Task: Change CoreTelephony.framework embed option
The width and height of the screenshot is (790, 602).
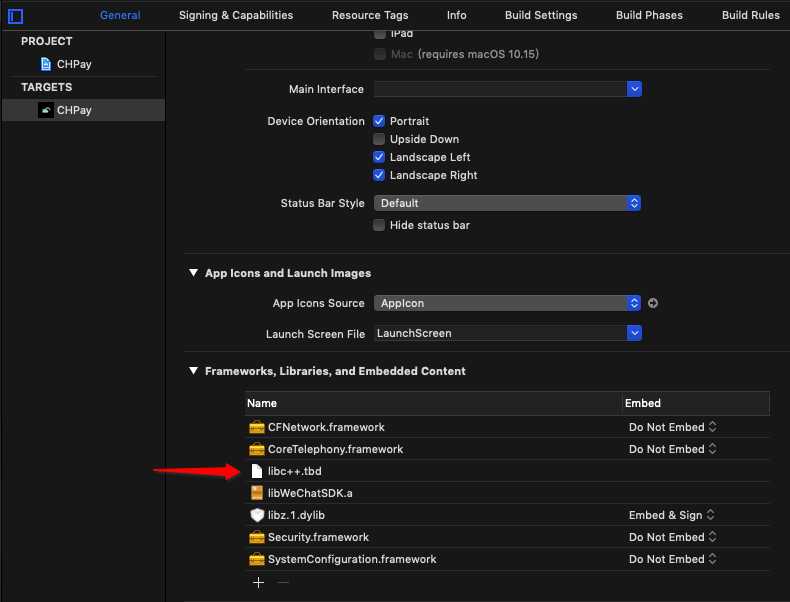Action: (673, 449)
